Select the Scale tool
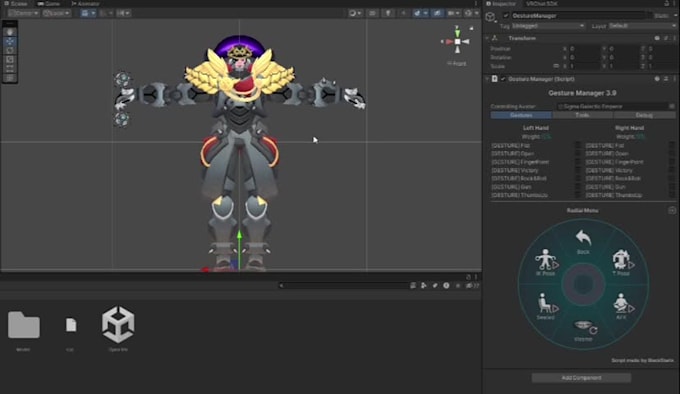 click(10, 59)
